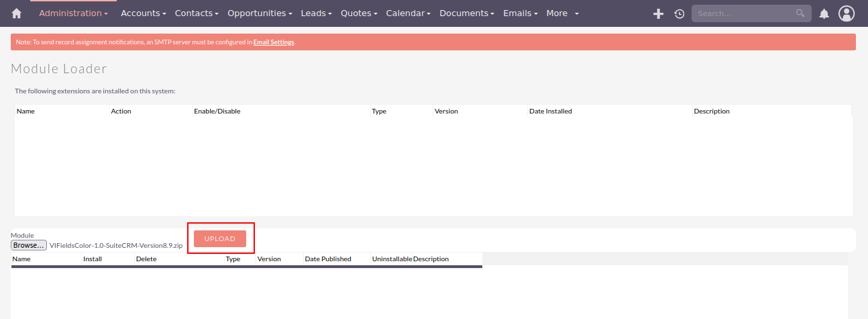
Task: Open the Contacts menu
Action: coord(197,13)
